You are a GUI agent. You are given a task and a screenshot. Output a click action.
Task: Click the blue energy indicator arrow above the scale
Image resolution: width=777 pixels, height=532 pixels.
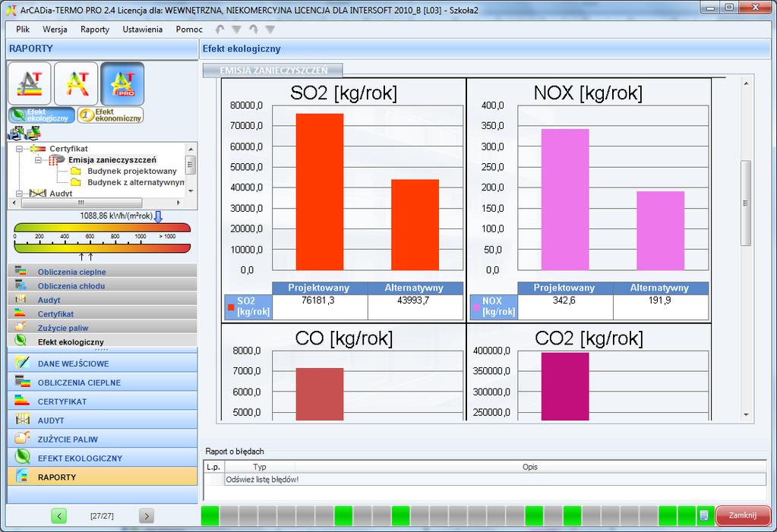tap(158, 216)
